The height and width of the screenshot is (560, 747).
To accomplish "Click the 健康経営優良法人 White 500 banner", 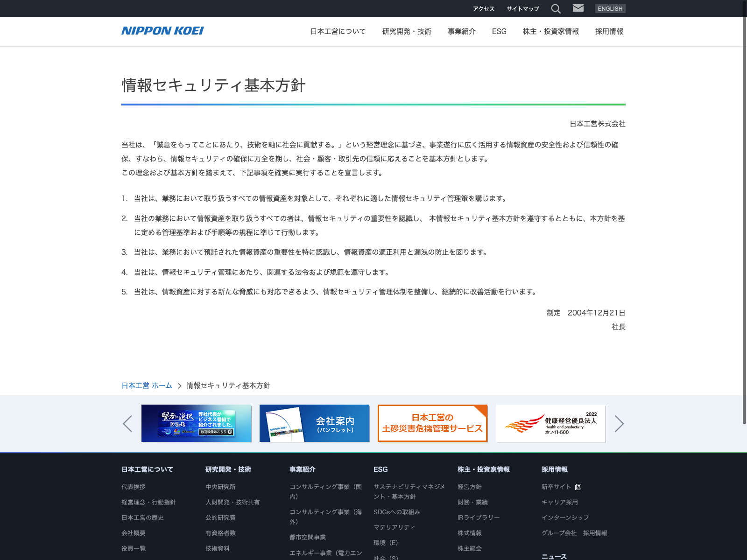I will pos(550,423).
